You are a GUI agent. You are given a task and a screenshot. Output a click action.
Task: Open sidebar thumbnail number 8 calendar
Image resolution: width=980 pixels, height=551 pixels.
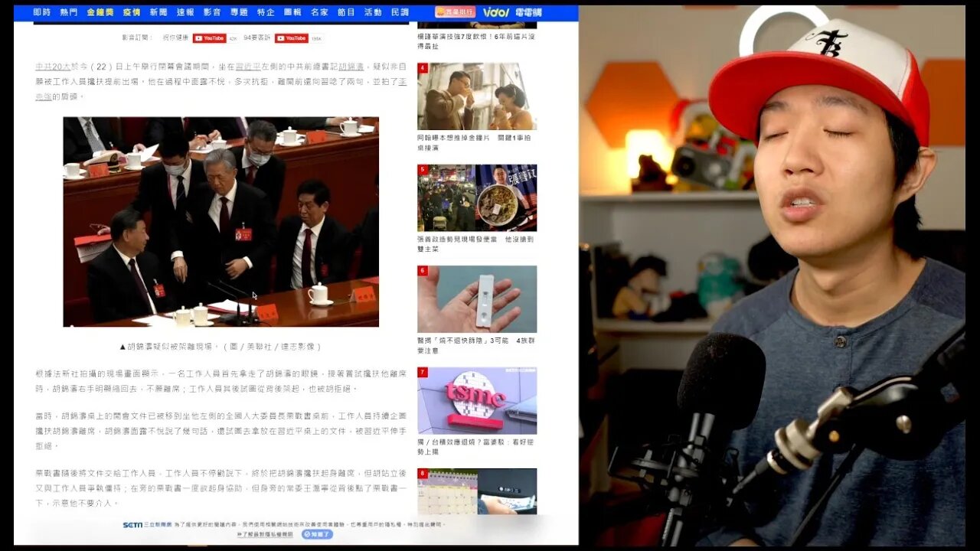pyautogui.click(x=477, y=491)
